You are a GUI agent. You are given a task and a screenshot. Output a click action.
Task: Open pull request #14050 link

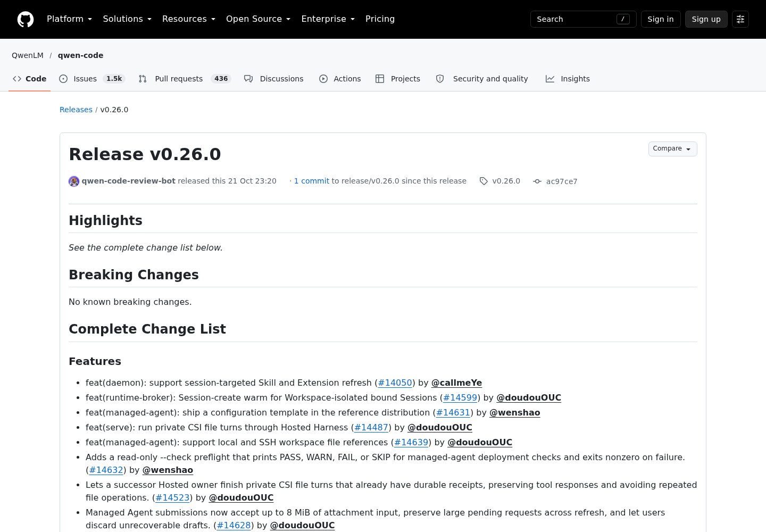(x=395, y=383)
